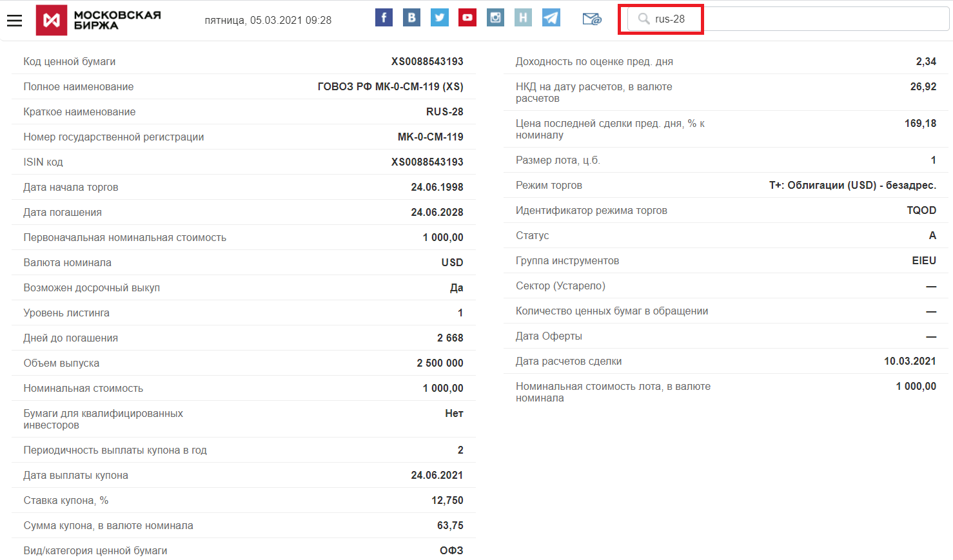
Task: Select trading mode identifier TQOD
Action: tap(921, 210)
